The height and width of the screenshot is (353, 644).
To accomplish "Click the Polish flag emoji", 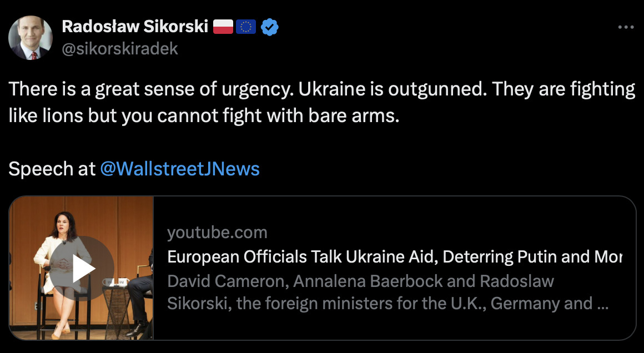I will pos(223,27).
